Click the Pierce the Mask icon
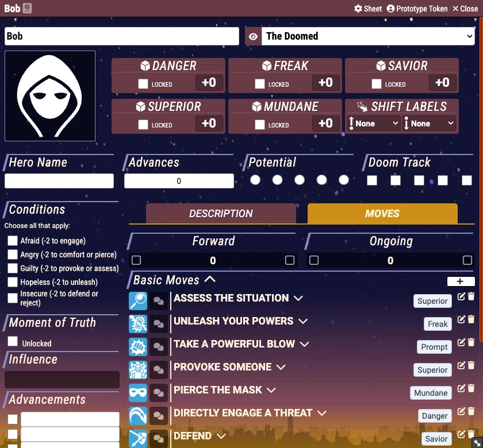Screen dimensions: 483x448 [x=137, y=393]
